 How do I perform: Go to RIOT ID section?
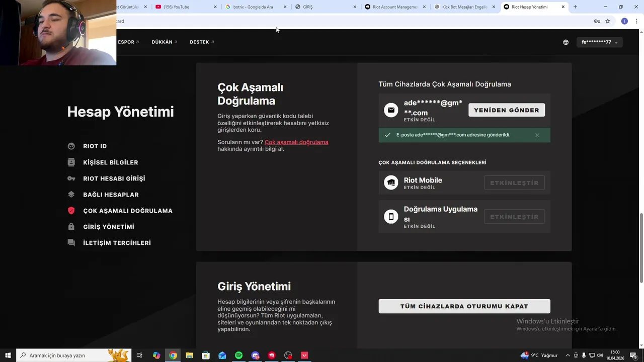pos(95,146)
